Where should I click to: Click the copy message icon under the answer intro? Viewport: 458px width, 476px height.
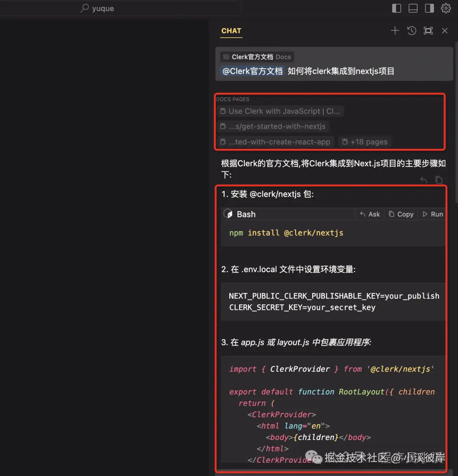tap(438, 180)
